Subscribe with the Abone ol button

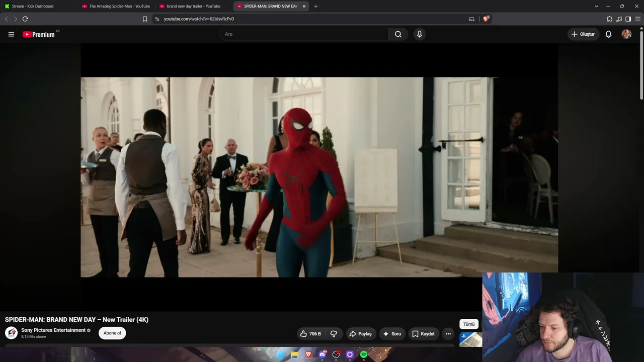coord(112,333)
